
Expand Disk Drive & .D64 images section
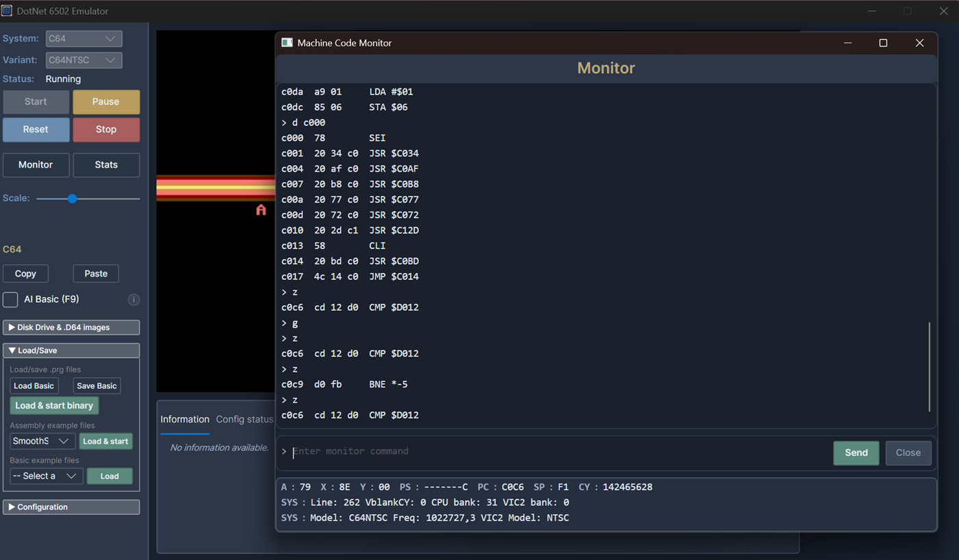[71, 327]
